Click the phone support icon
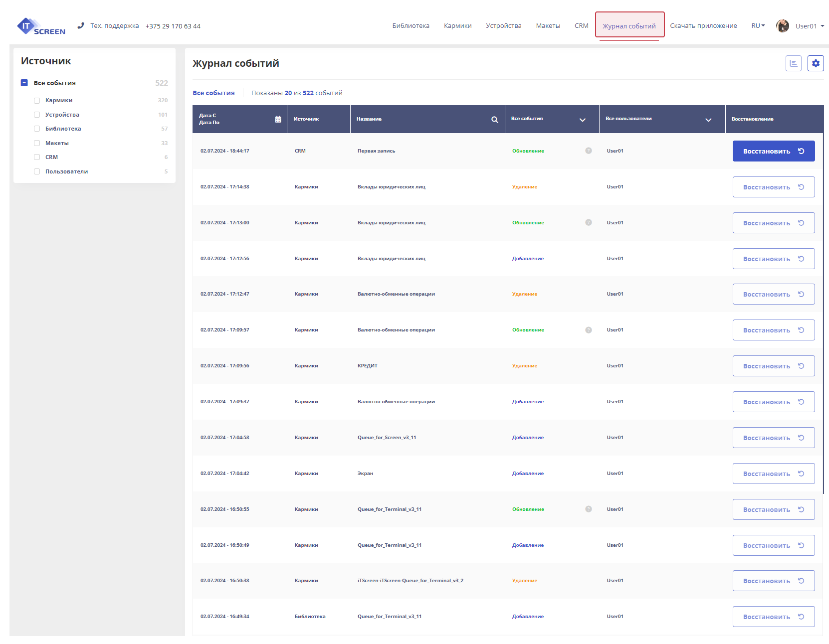829x644 pixels. click(81, 25)
